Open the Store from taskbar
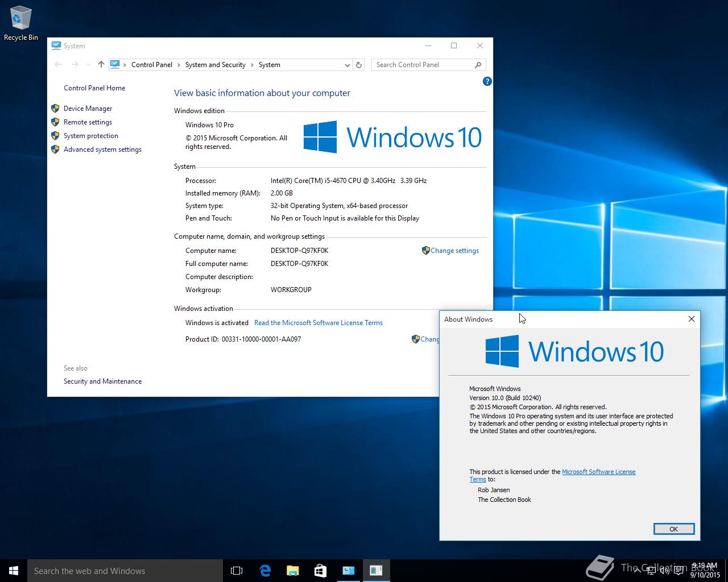728x582 pixels. (x=320, y=571)
